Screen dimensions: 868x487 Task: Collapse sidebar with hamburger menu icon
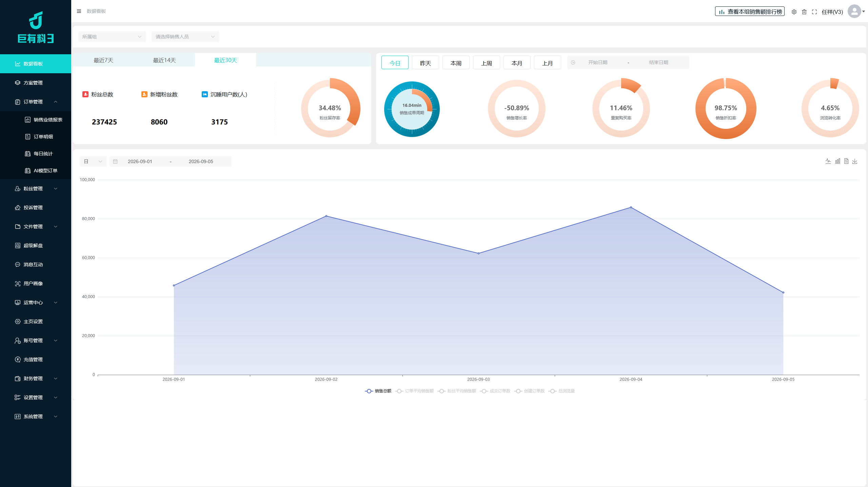pyautogui.click(x=79, y=11)
